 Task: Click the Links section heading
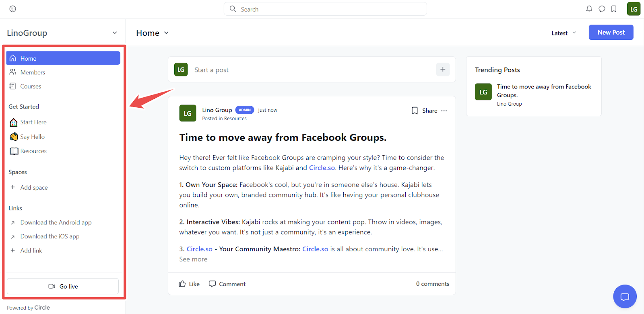pyautogui.click(x=15, y=208)
